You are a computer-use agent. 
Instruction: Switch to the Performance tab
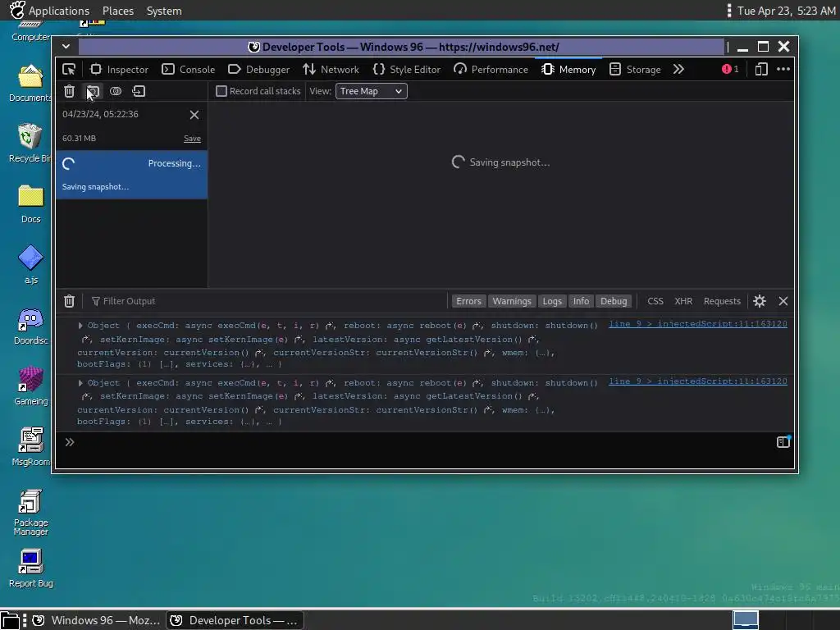491,69
